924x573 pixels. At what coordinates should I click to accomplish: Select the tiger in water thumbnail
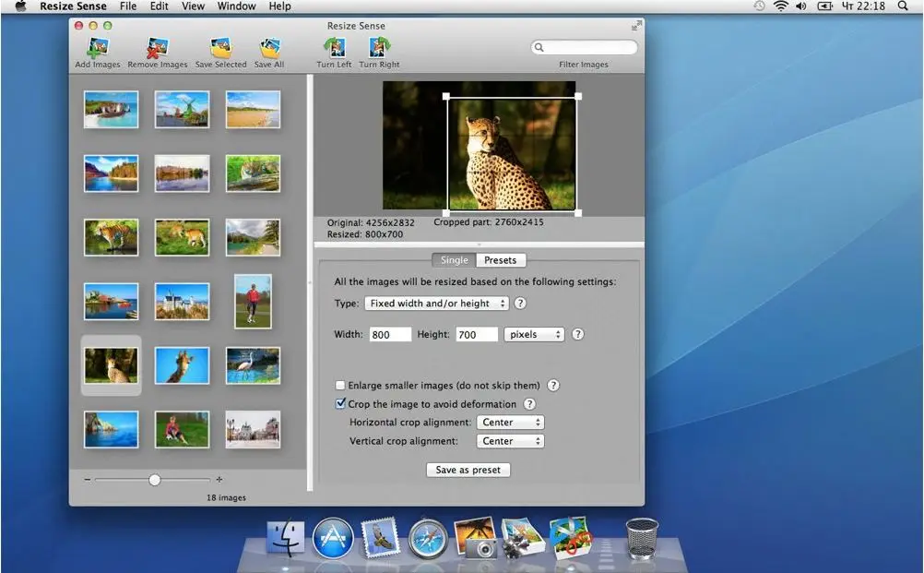pos(111,237)
